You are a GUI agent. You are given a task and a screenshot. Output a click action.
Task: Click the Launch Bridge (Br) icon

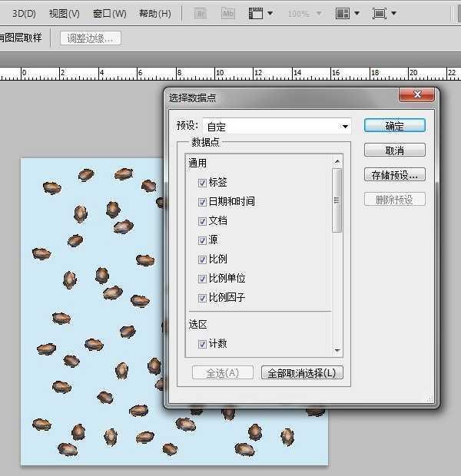pyautogui.click(x=201, y=14)
